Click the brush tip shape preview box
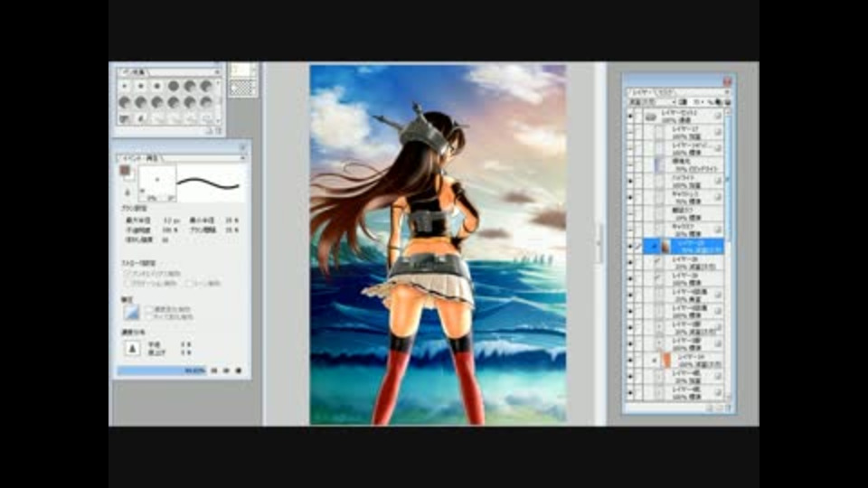 156,183
